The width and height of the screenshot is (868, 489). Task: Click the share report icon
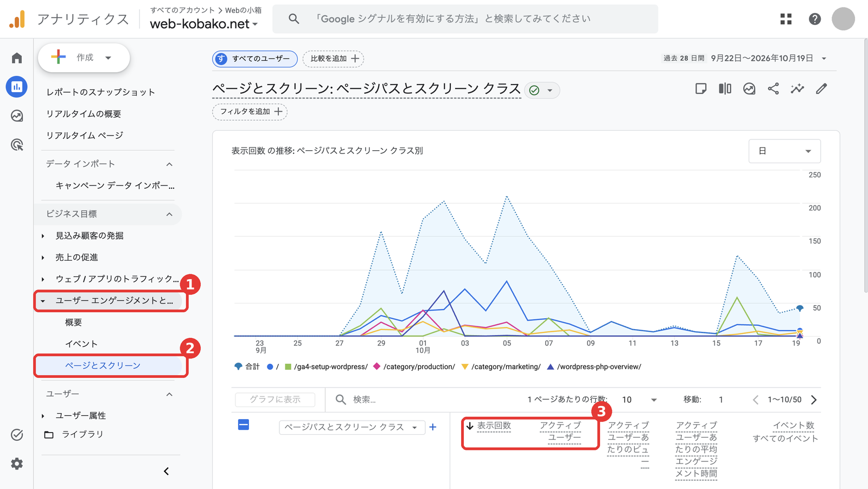773,89
